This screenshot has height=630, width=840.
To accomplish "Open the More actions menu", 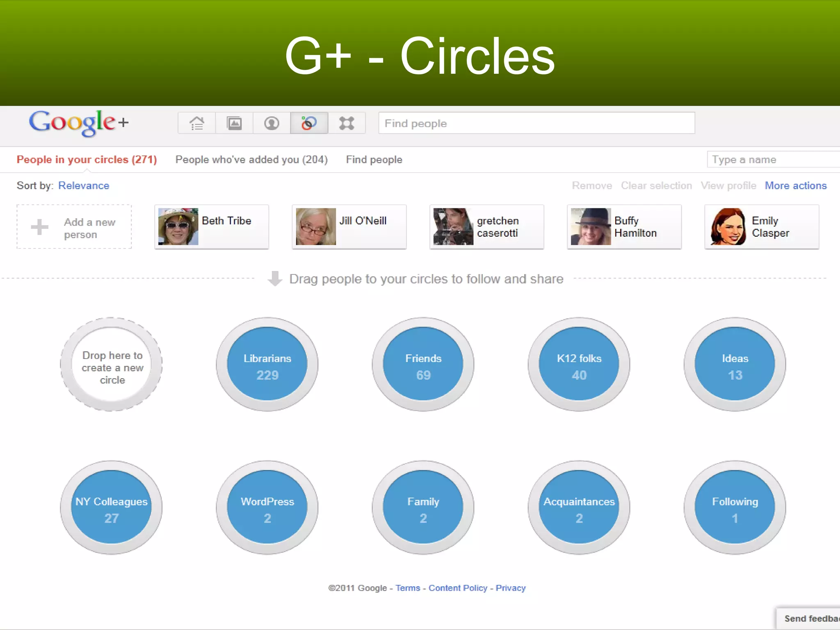I will [x=796, y=185].
